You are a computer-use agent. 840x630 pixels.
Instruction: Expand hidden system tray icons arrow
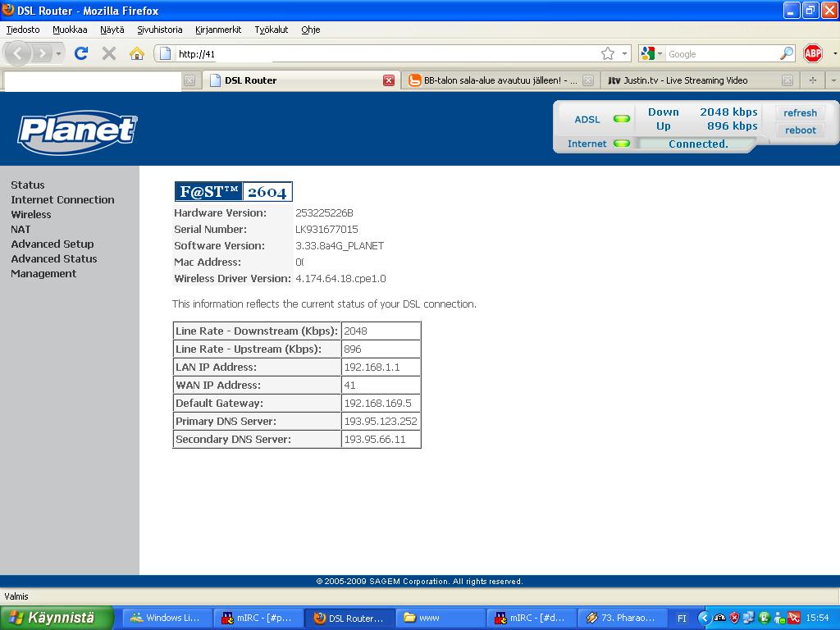click(705, 619)
